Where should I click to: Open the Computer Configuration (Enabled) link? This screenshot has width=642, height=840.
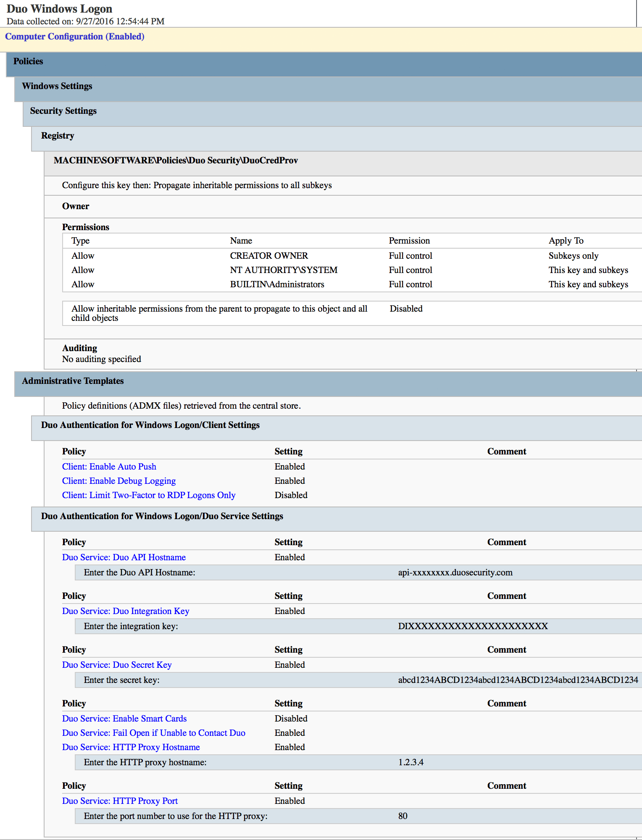point(75,37)
